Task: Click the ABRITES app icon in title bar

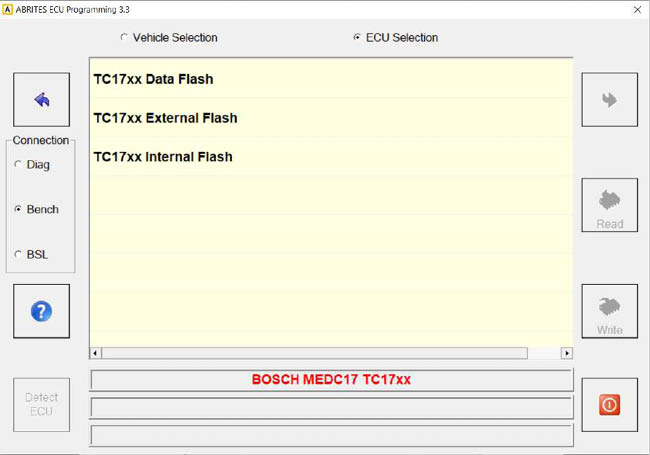Action: (x=8, y=8)
